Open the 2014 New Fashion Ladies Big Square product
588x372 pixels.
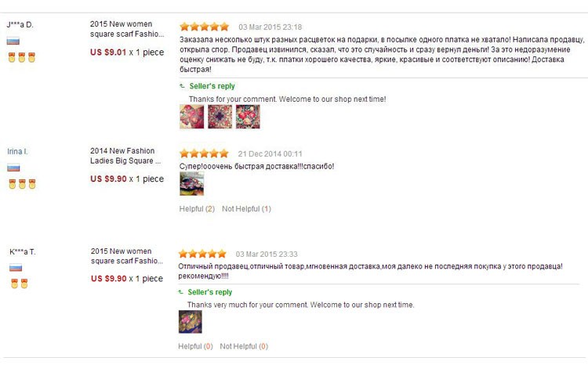pyautogui.click(x=125, y=156)
